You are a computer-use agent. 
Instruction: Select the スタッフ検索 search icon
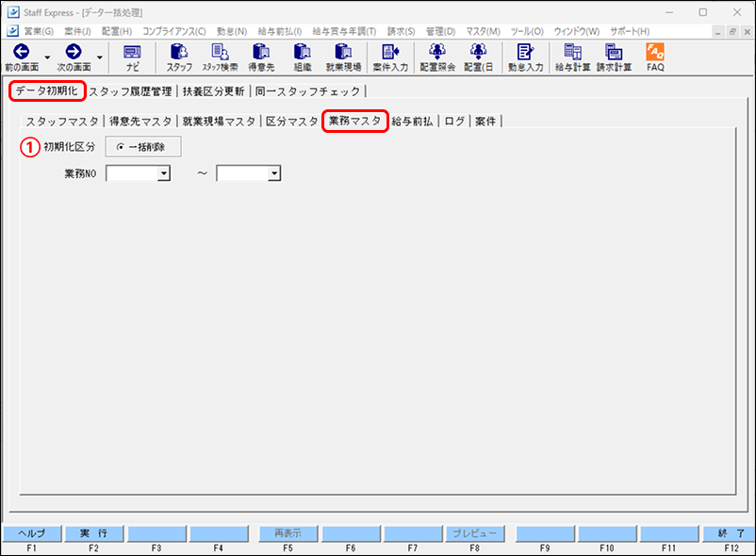(219, 57)
